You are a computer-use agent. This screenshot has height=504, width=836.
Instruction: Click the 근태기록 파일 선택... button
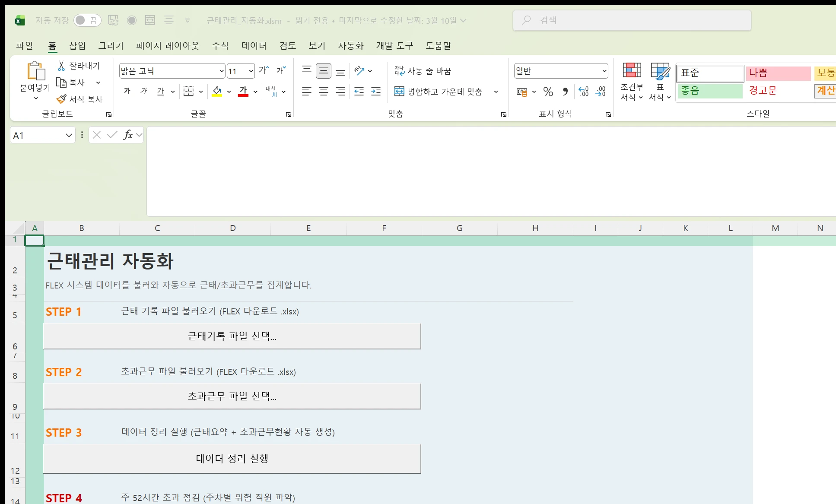point(232,336)
